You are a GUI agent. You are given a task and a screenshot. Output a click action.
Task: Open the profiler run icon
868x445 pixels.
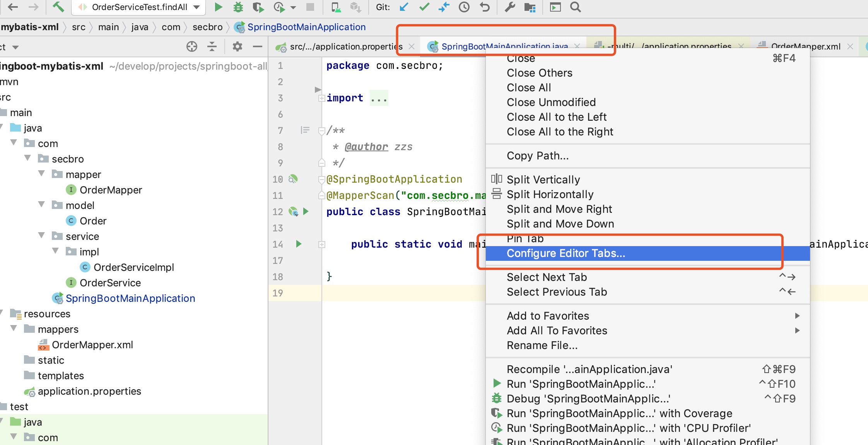279,7
